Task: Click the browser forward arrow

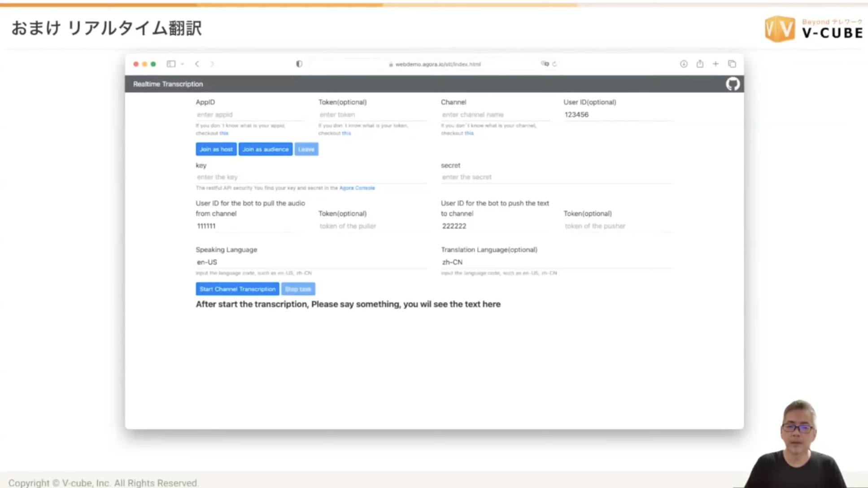Action: click(x=212, y=64)
